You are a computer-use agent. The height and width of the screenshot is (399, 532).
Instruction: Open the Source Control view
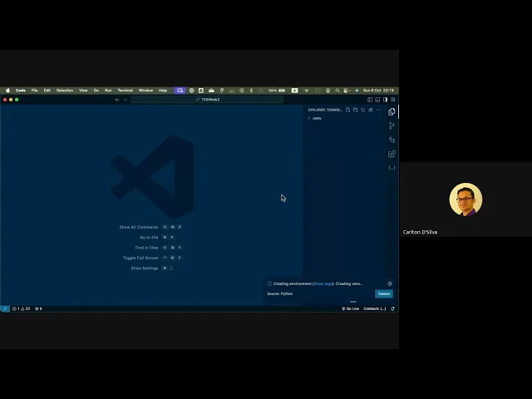pyautogui.click(x=392, y=126)
